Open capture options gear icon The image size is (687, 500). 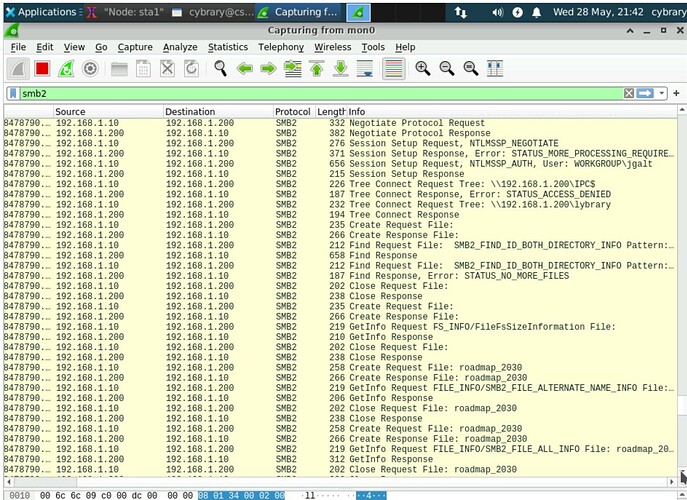click(x=90, y=69)
